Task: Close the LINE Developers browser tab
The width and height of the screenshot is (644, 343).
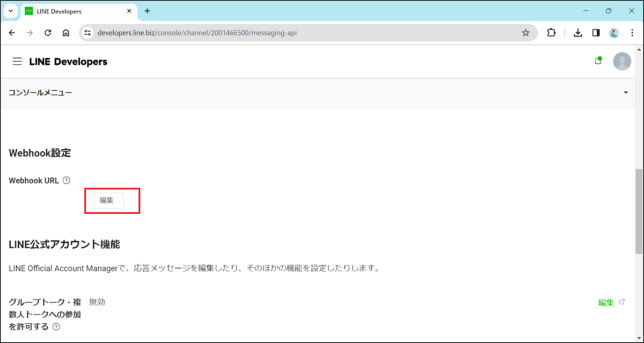Action: tap(128, 11)
